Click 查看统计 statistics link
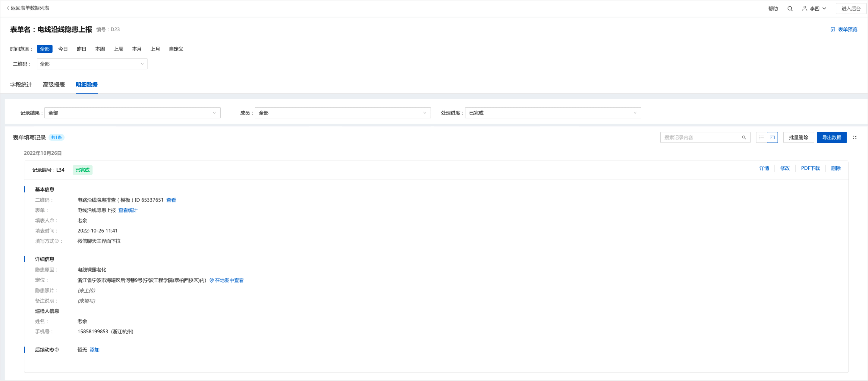Image resolution: width=868 pixels, height=381 pixels. (130, 210)
